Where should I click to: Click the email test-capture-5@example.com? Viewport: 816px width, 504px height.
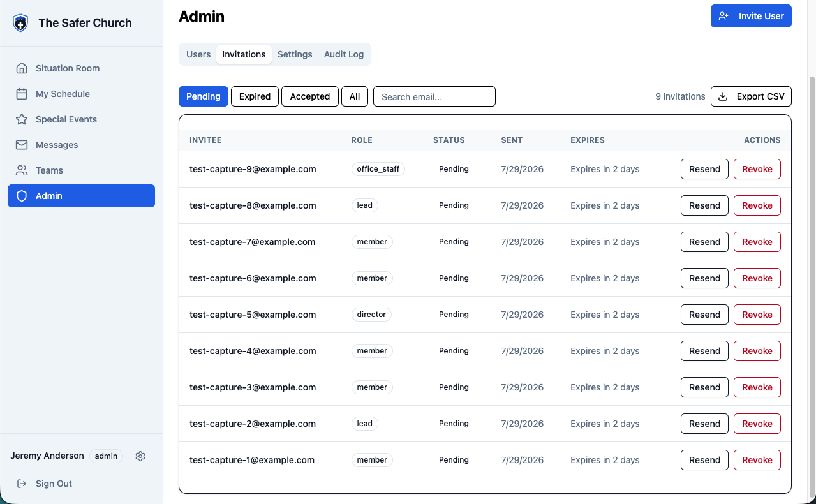[253, 315]
